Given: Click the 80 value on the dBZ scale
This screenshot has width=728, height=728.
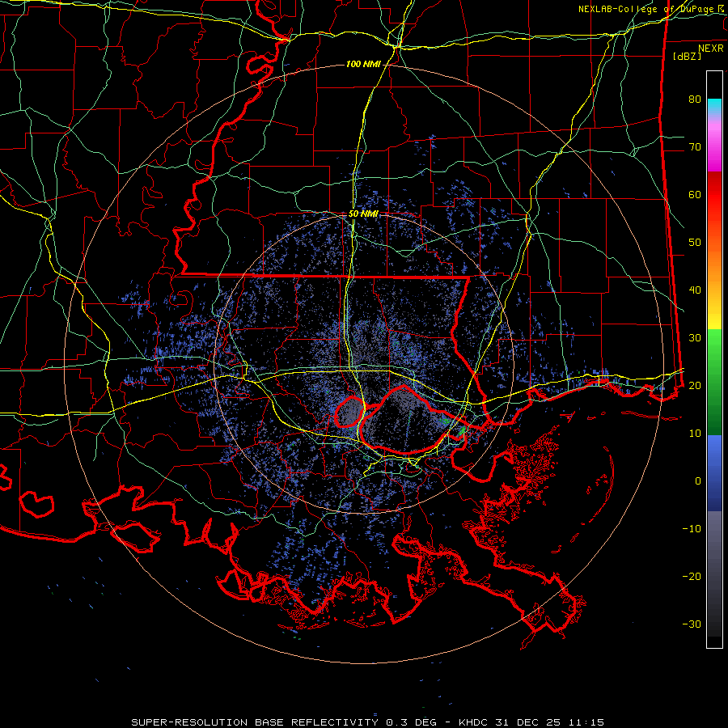Looking at the screenshot, I should (x=695, y=99).
